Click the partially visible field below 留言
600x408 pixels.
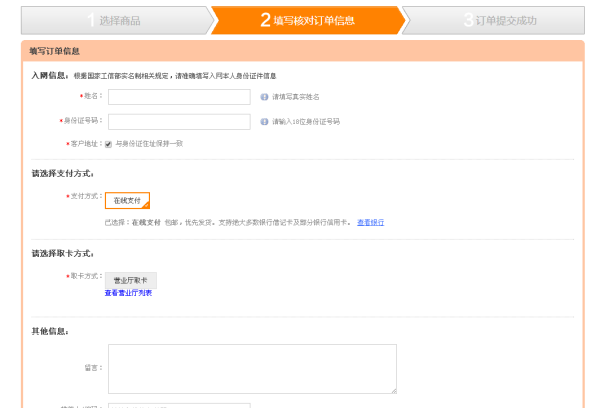[x=179, y=405]
